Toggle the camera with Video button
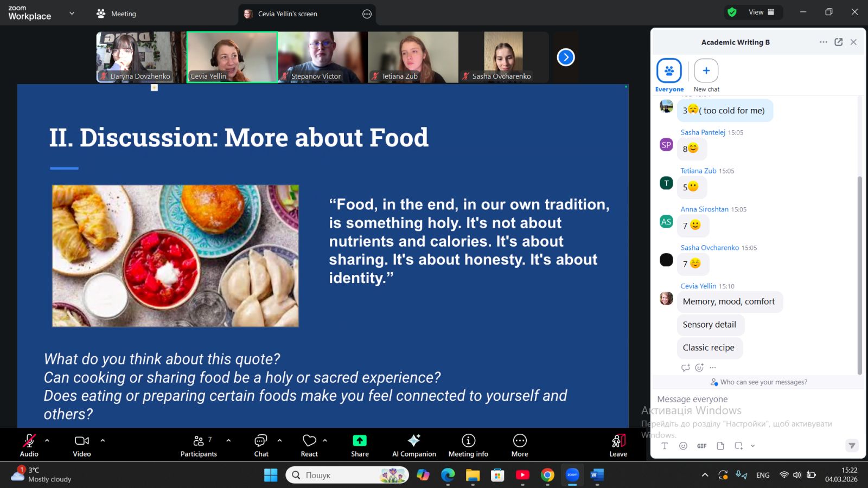Screen dimensions: 868x488 coord(82,441)
